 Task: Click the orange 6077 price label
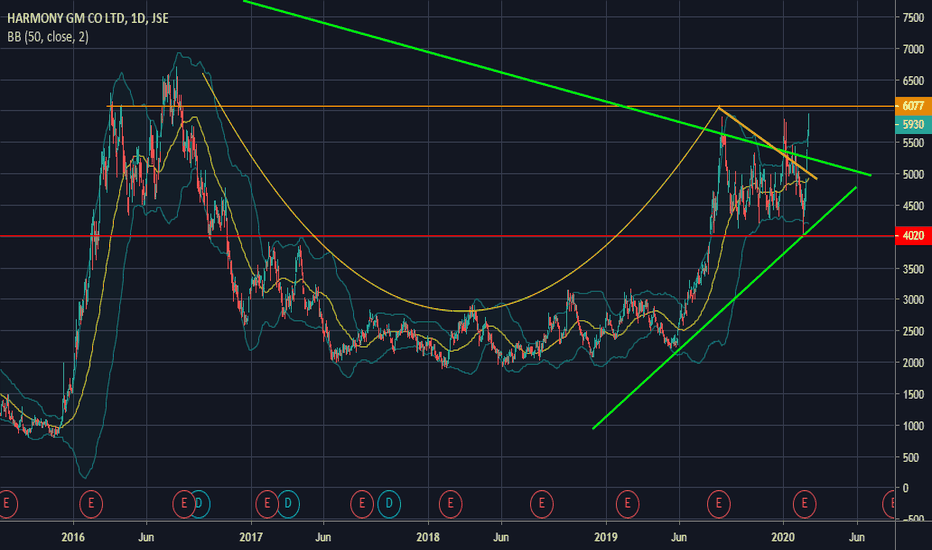point(913,106)
